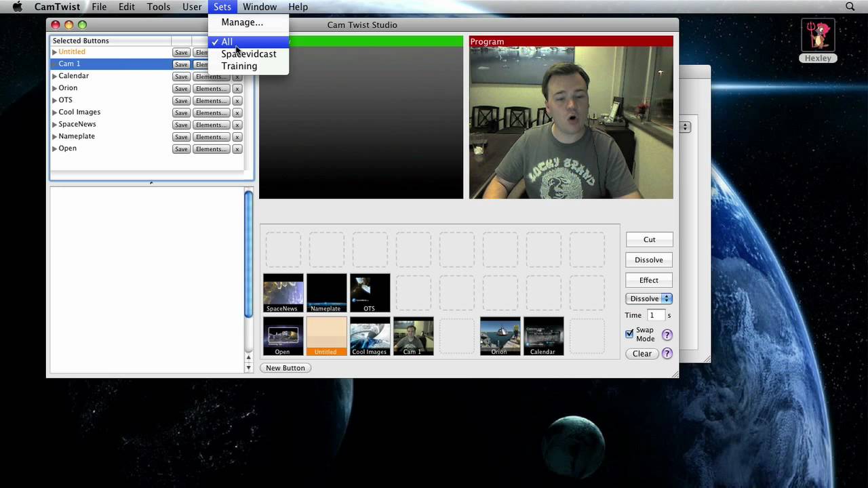The width and height of the screenshot is (868, 488).
Task: Click the blue scrollbar thumb in left panel
Action: point(248,254)
